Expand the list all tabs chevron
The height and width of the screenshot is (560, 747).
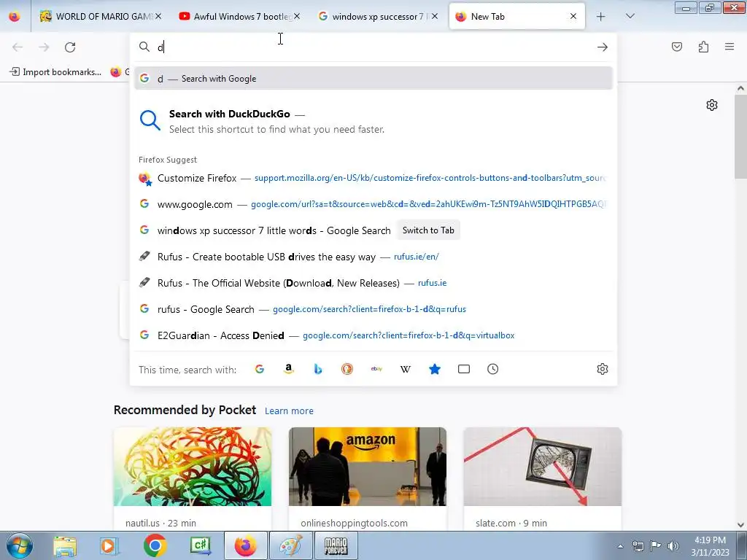pos(630,16)
